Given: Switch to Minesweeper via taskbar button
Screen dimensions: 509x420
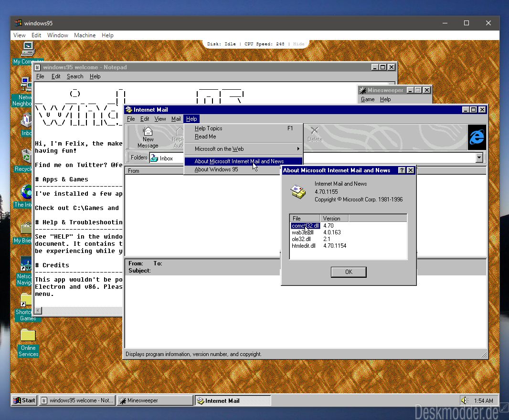Looking at the screenshot, I should click(x=155, y=400).
